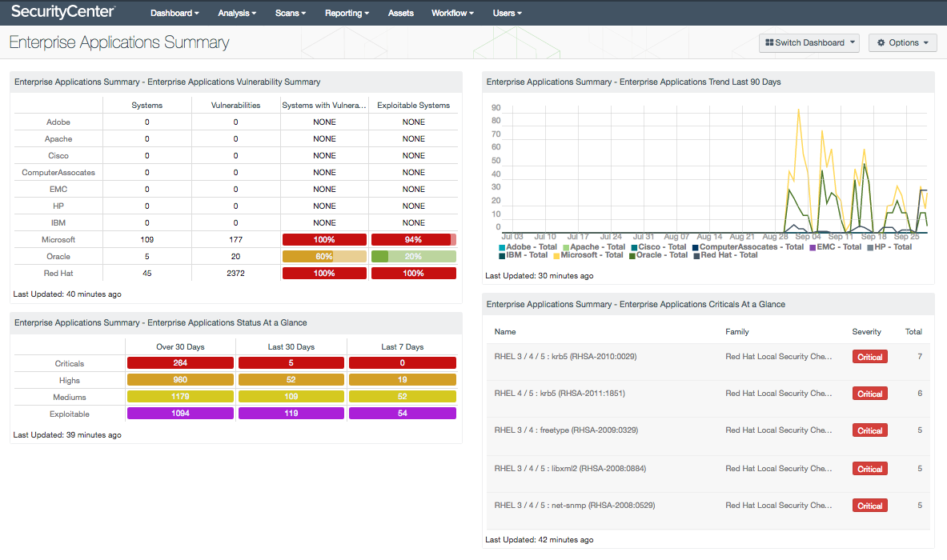This screenshot has width=947, height=560.
Task: Open the Analysis menu
Action: (x=237, y=13)
